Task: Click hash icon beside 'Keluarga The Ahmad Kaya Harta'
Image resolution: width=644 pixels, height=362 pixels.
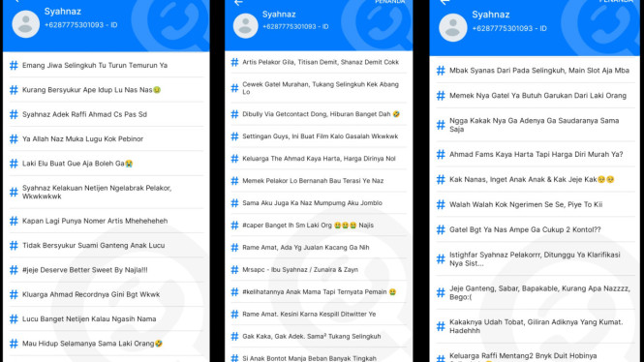Action: coord(234,159)
